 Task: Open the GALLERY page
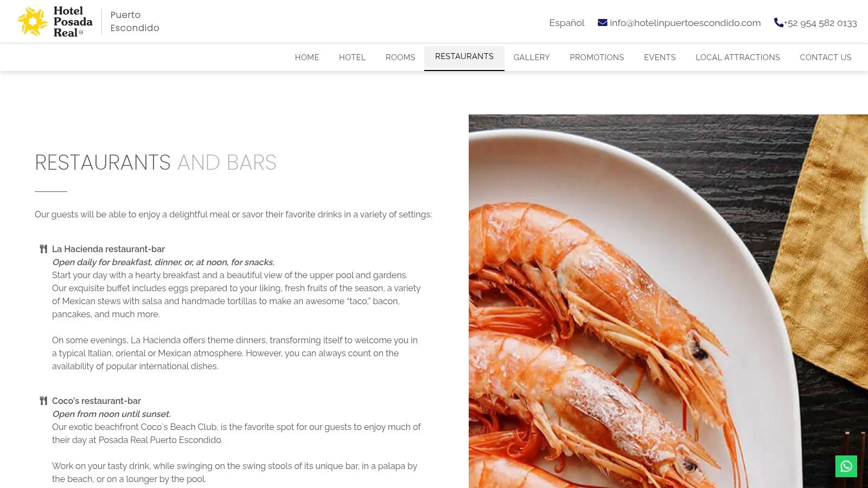coord(532,57)
